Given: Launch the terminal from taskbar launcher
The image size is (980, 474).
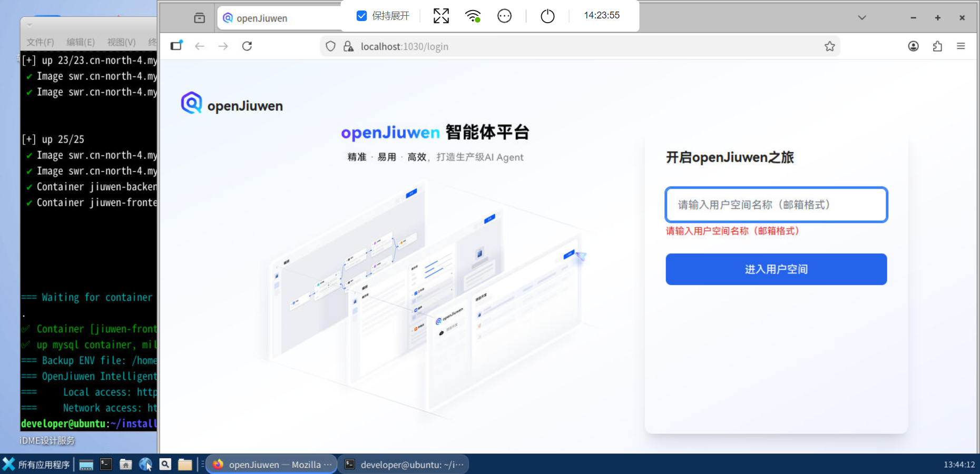Looking at the screenshot, I should [x=106, y=465].
